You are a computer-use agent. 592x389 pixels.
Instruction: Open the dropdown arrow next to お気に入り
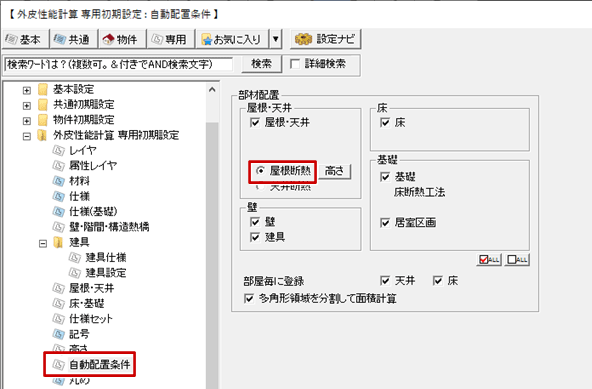click(x=276, y=39)
